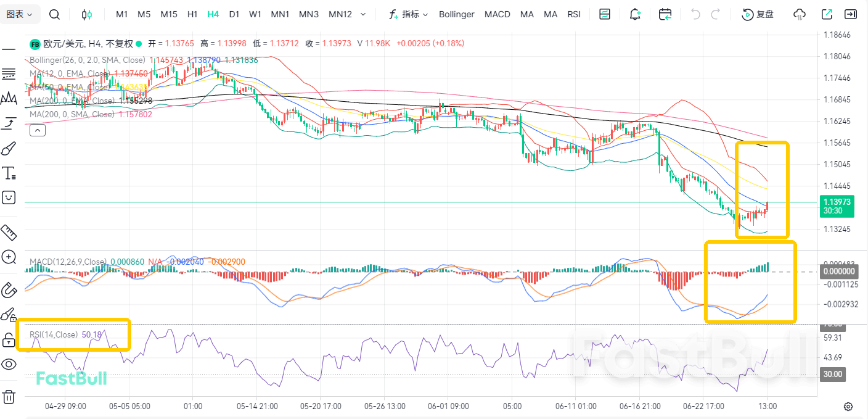
Task: Switch timeframe to MN1
Action: click(280, 14)
